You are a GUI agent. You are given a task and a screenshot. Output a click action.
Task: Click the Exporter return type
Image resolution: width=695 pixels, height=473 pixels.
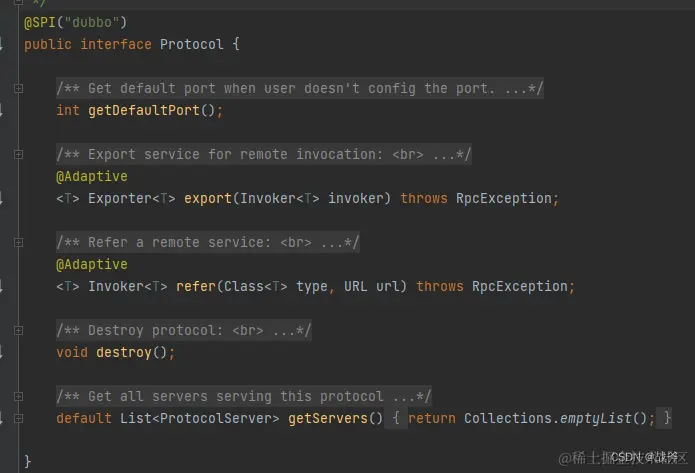click(120, 198)
